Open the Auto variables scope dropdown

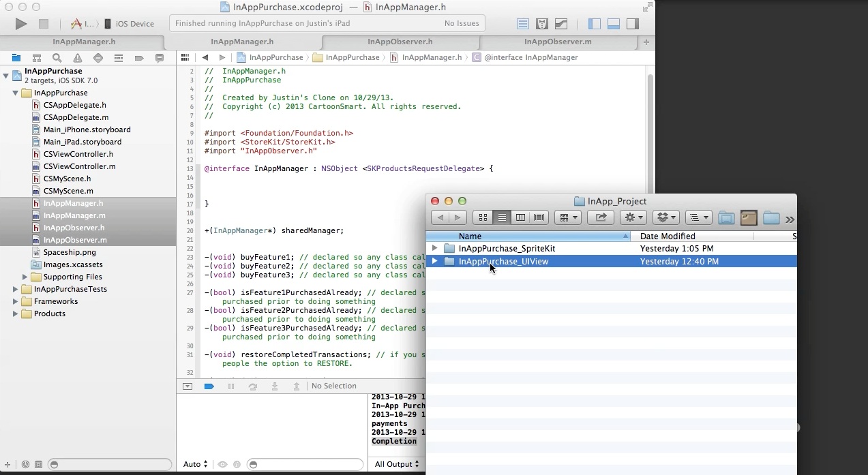[195, 465]
